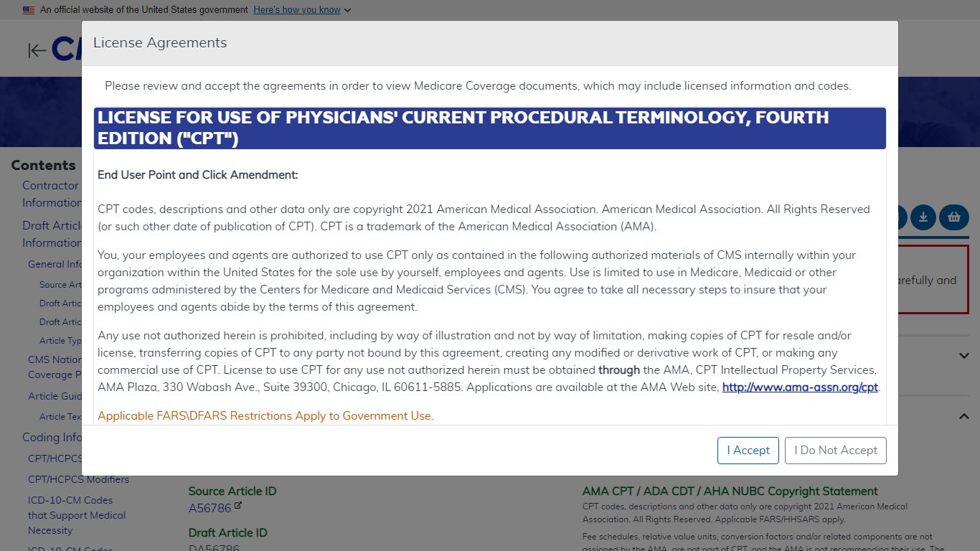This screenshot has height=551, width=980.
Task: Select General Information in Contents sidebar
Action: pos(55,264)
